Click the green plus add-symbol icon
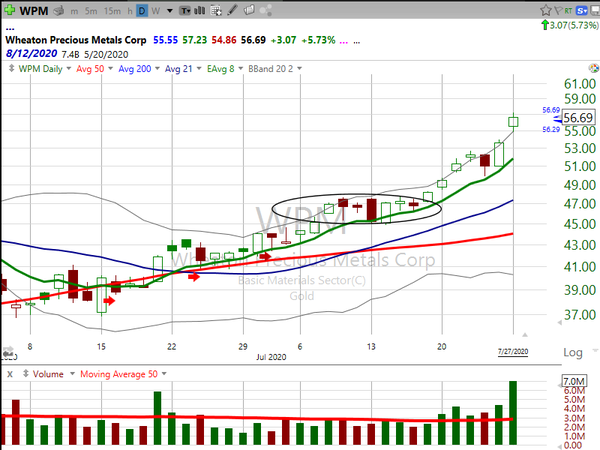600x450 pixels. [x=10, y=10]
